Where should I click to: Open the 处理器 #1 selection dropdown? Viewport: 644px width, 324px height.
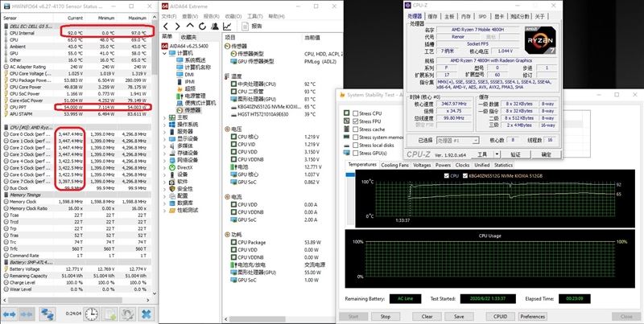457,140
